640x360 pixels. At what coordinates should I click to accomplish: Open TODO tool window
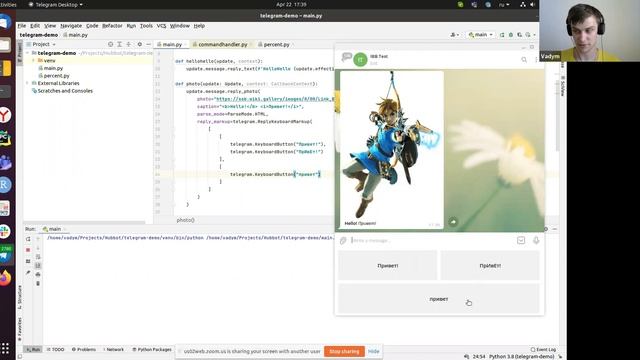[x=56, y=349]
